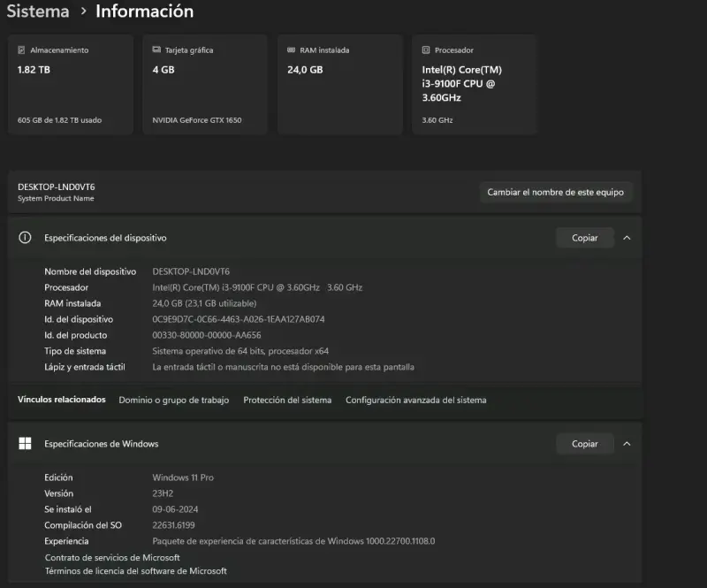Screen dimensions: 707x588
Task: Open Protección del sistema link
Action: [287, 400]
